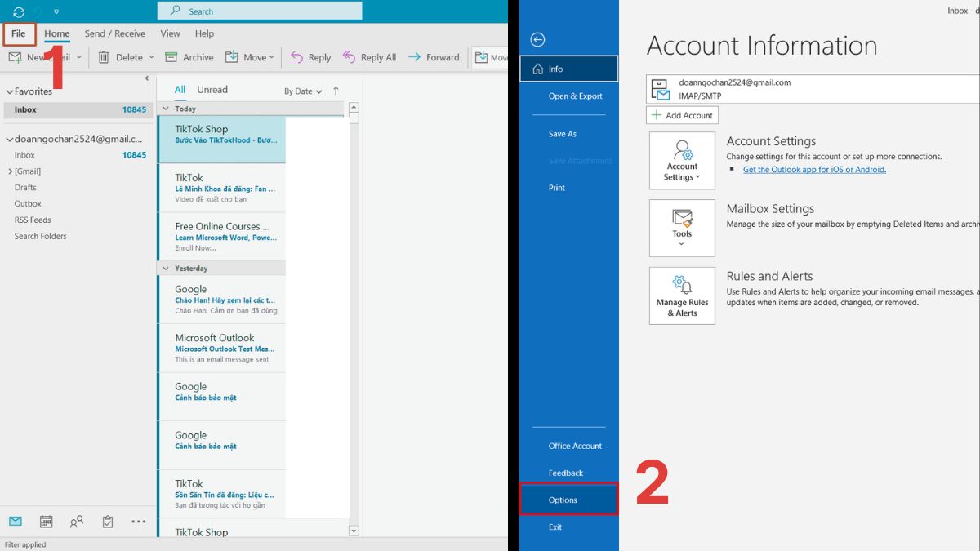Click the Reply All icon
The width and height of the screenshot is (980, 551).
[350, 57]
